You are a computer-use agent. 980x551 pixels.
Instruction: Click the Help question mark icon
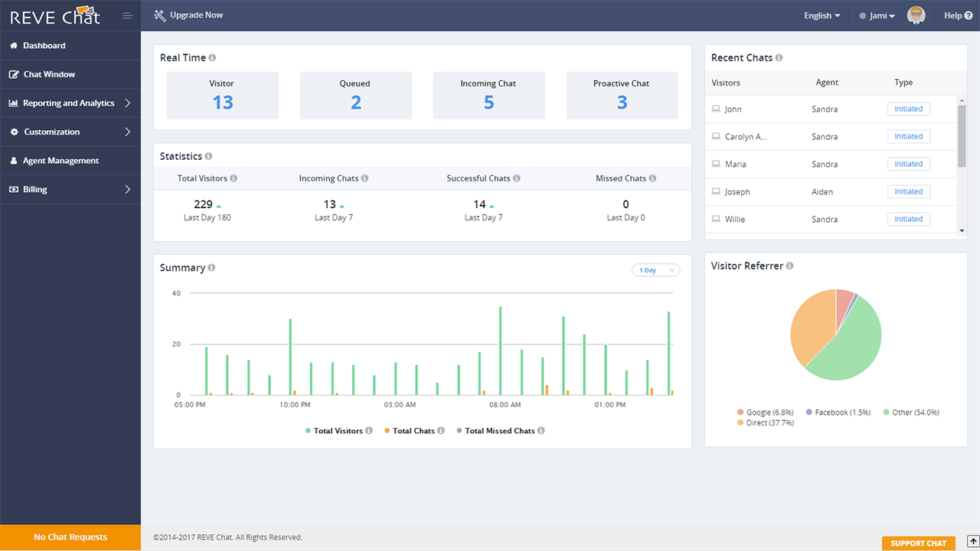pos(969,15)
